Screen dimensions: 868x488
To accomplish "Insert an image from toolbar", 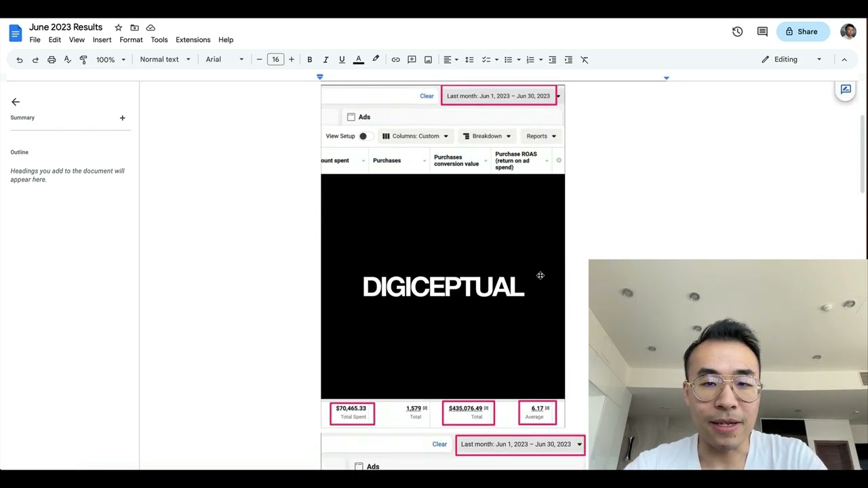I will pos(428,60).
